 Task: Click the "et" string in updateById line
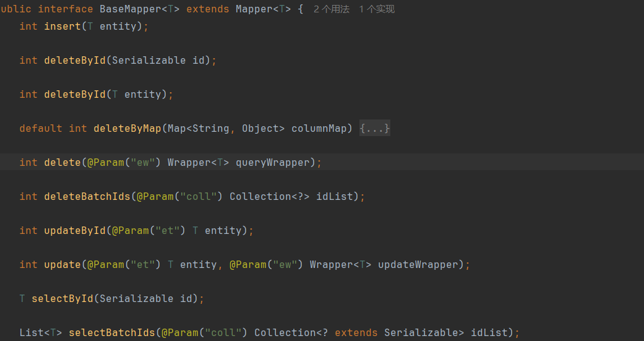[x=168, y=231]
